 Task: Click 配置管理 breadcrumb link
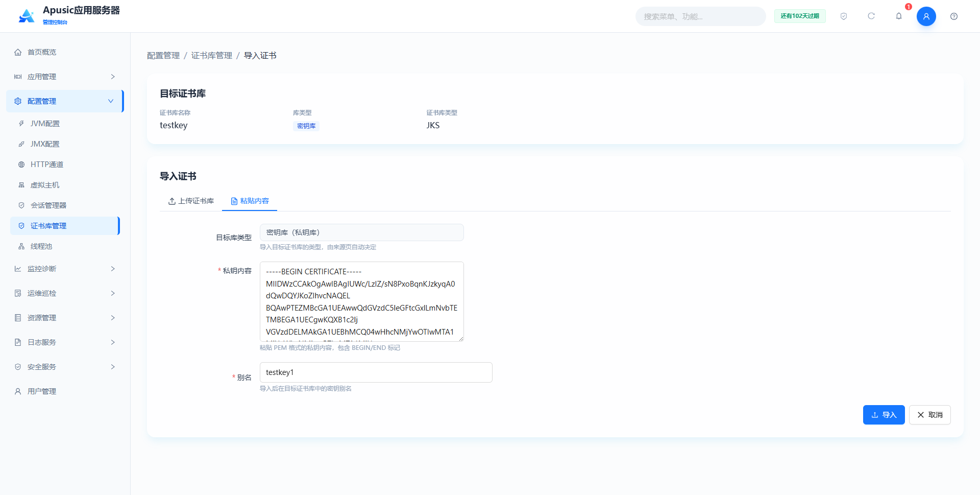[163, 55]
